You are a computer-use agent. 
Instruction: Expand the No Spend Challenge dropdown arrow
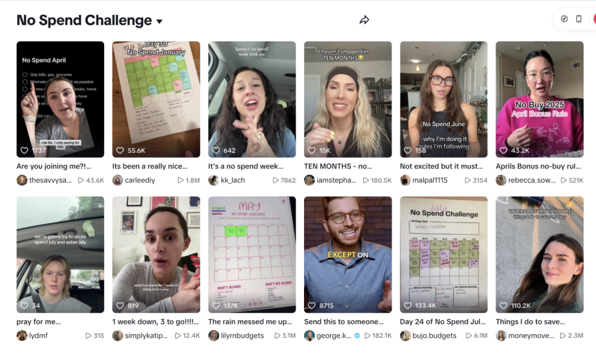(159, 22)
